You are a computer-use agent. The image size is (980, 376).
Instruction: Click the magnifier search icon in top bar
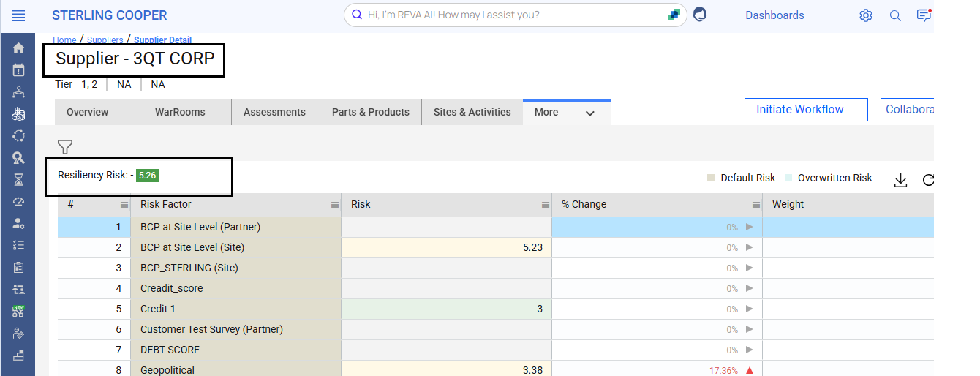tap(895, 15)
